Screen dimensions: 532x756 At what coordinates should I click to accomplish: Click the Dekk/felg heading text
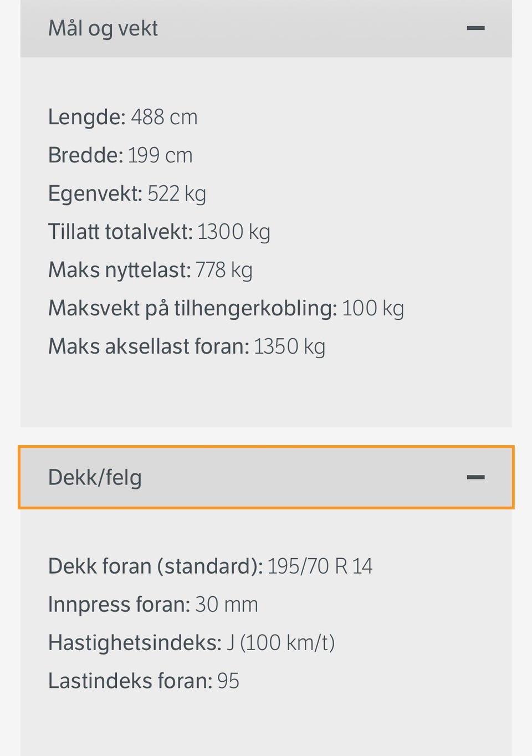tap(95, 477)
